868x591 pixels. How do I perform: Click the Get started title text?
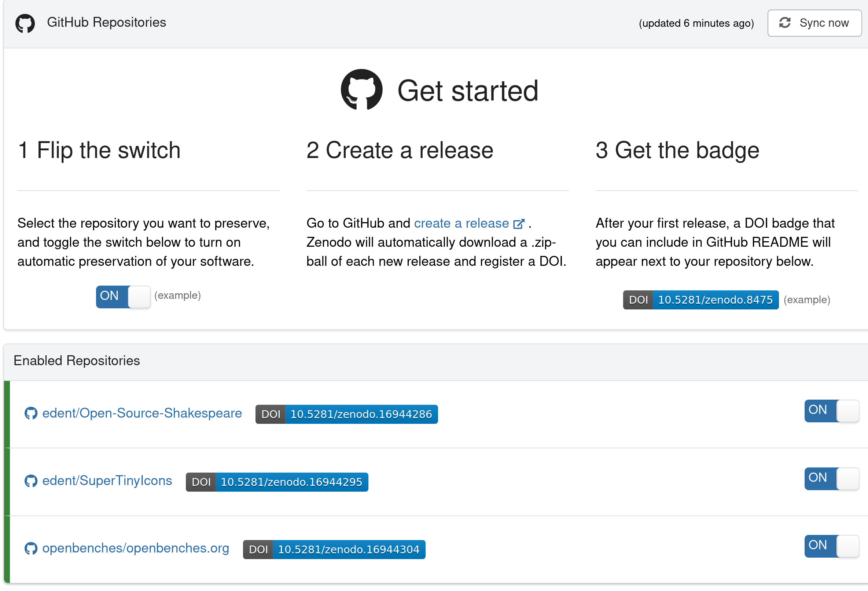468,91
